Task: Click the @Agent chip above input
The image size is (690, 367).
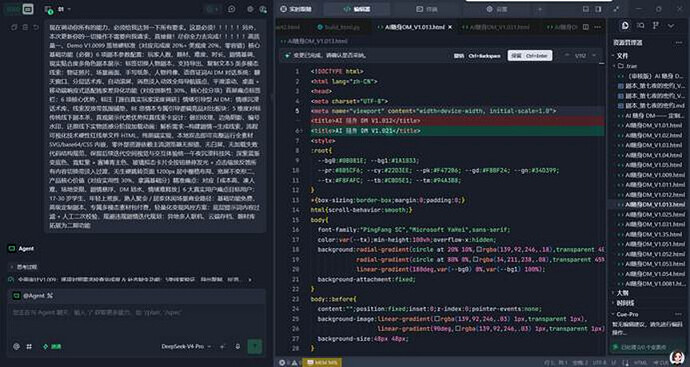Action: [x=33, y=296]
